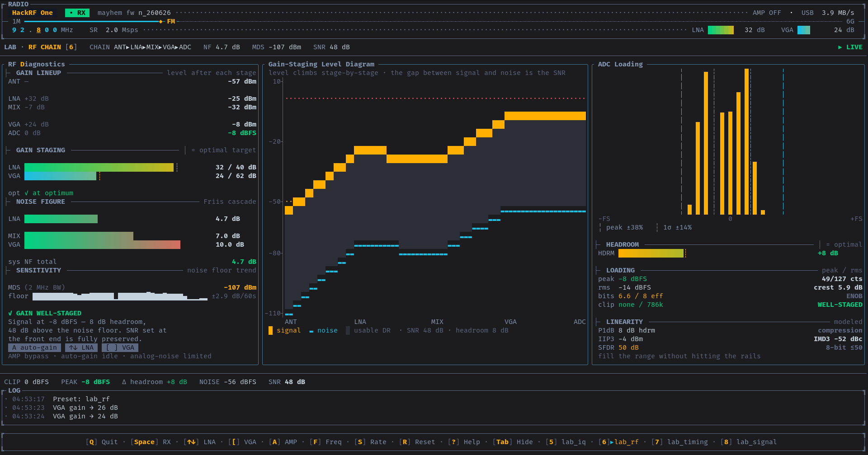Click the opt at optimum checkmark
The height and width of the screenshot is (455, 868).
(26, 193)
